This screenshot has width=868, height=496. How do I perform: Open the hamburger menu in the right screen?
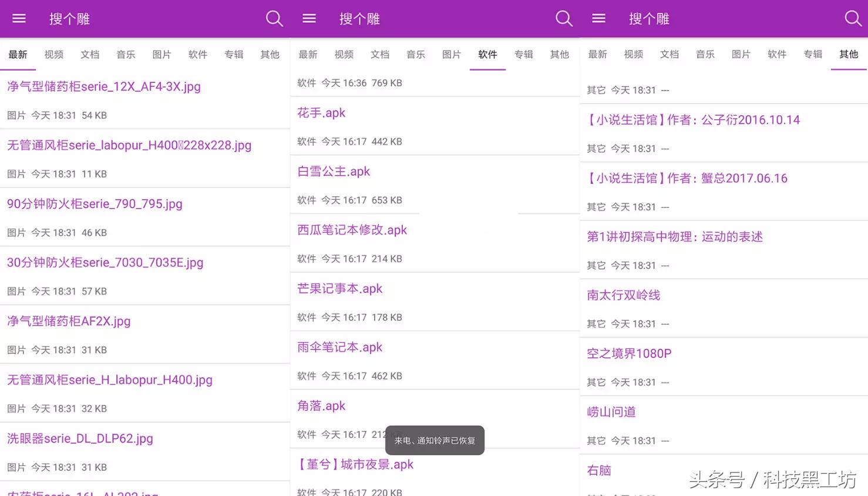[598, 19]
